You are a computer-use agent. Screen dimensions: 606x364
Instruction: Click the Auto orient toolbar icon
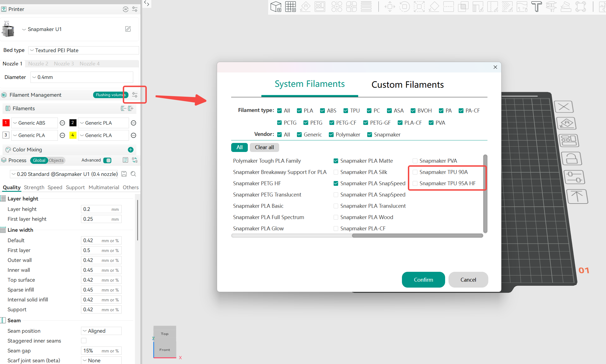305,6
